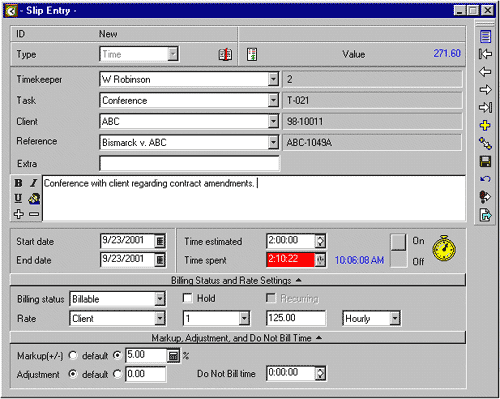Screen dimensions: 500x399
Task: Open the Hourly rate type dropdown
Action: click(395, 318)
